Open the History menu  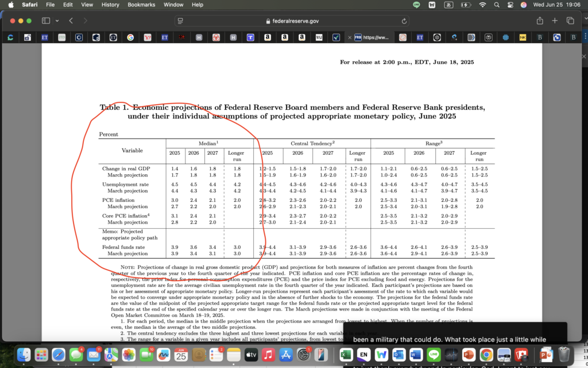(x=110, y=5)
